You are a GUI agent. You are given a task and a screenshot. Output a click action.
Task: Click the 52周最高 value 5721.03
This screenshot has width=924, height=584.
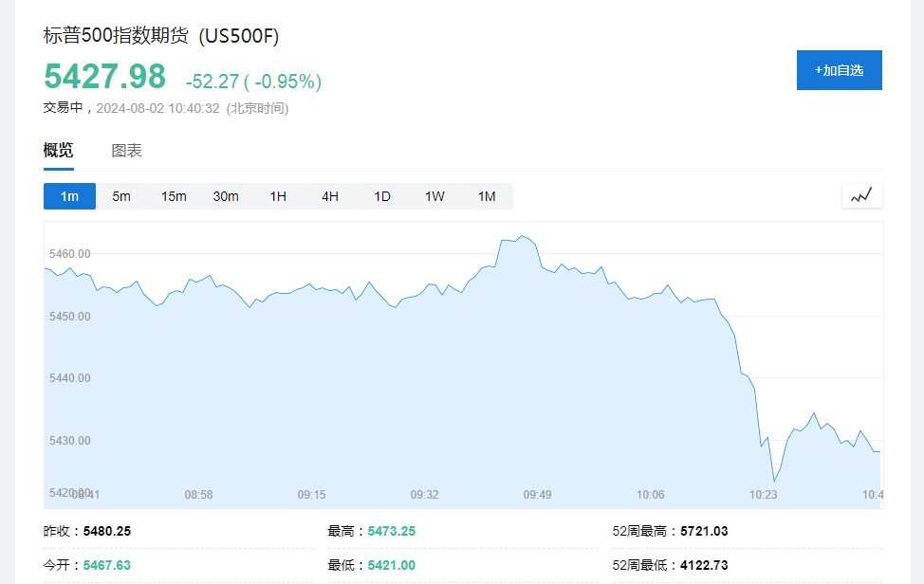(704, 531)
